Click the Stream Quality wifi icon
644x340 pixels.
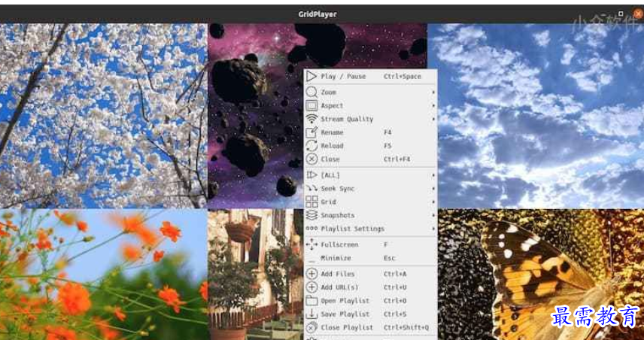(x=311, y=119)
